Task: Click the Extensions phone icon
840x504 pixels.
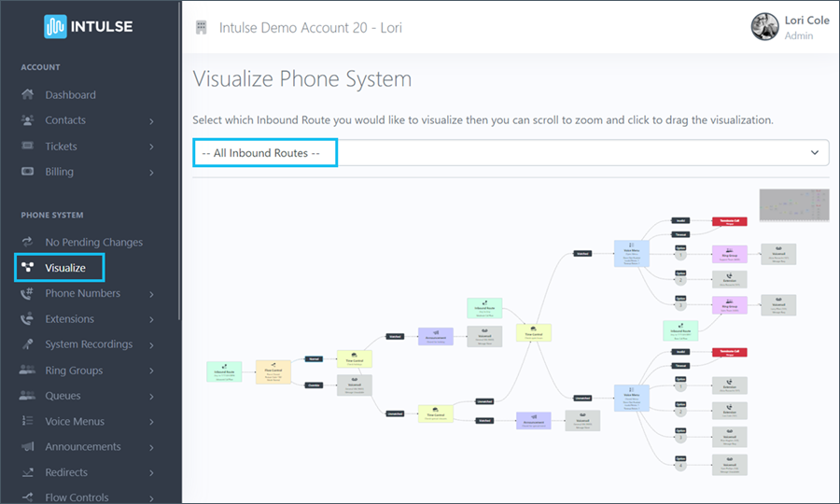Action: click(x=27, y=318)
